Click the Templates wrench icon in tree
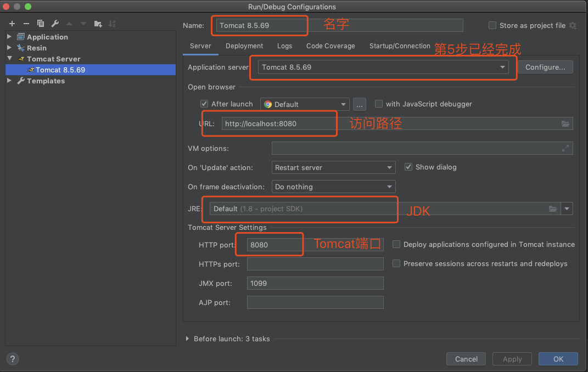 (x=21, y=81)
